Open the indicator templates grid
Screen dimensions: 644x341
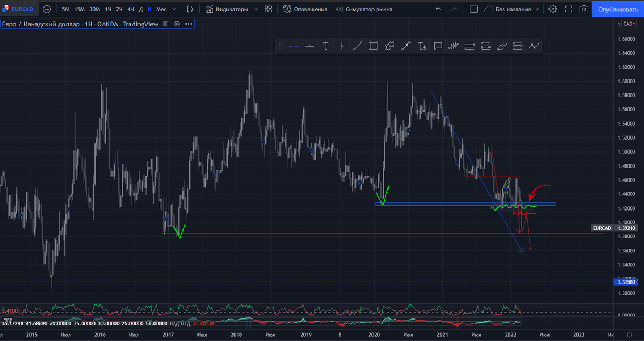click(268, 9)
